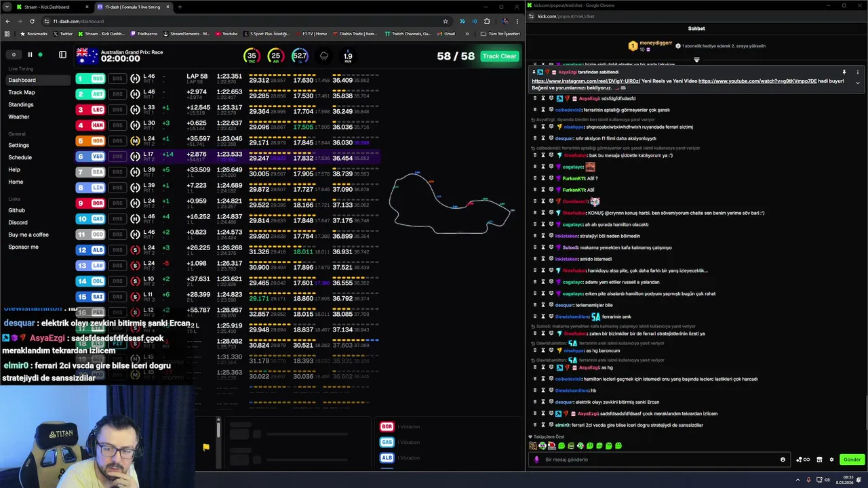The image size is (868, 488).
Task: Open the volume control in system tray
Action: pyautogui.click(x=827, y=480)
